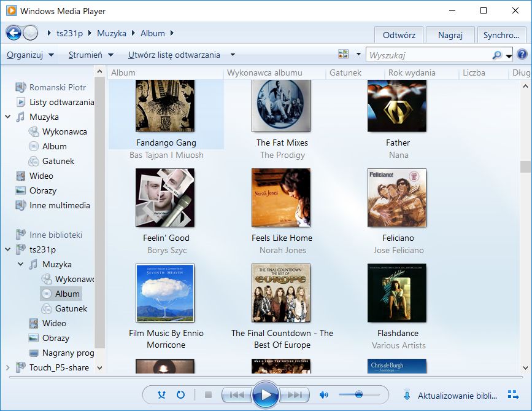Sort by Wykonawca albumu column header
Viewport: 532px width, 411px height.
[274, 72]
